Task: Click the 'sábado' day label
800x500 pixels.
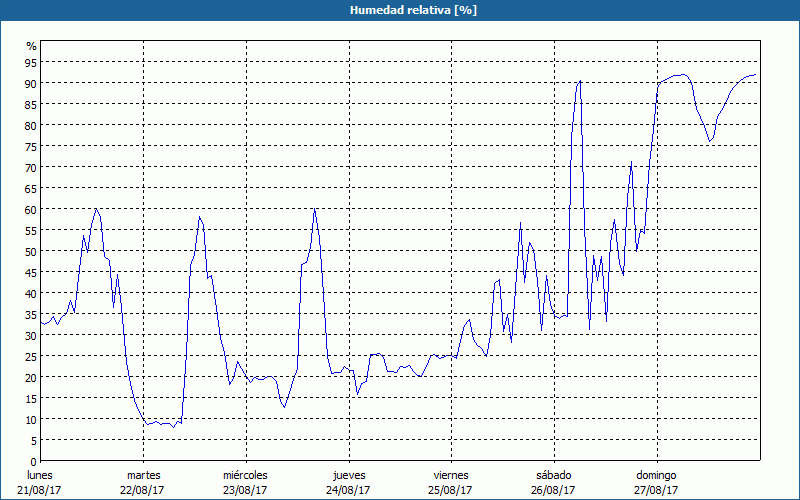Action: click(553, 475)
